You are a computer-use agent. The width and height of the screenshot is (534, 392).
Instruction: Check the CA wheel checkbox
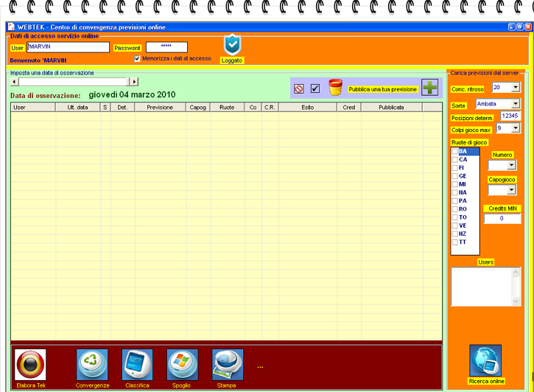[455, 159]
